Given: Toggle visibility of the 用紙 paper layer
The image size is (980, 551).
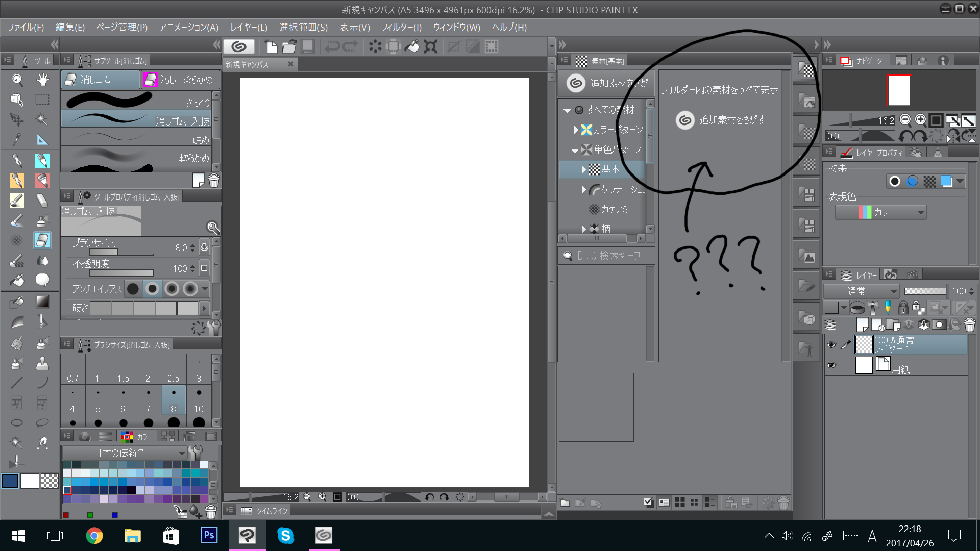Looking at the screenshot, I should click(831, 365).
